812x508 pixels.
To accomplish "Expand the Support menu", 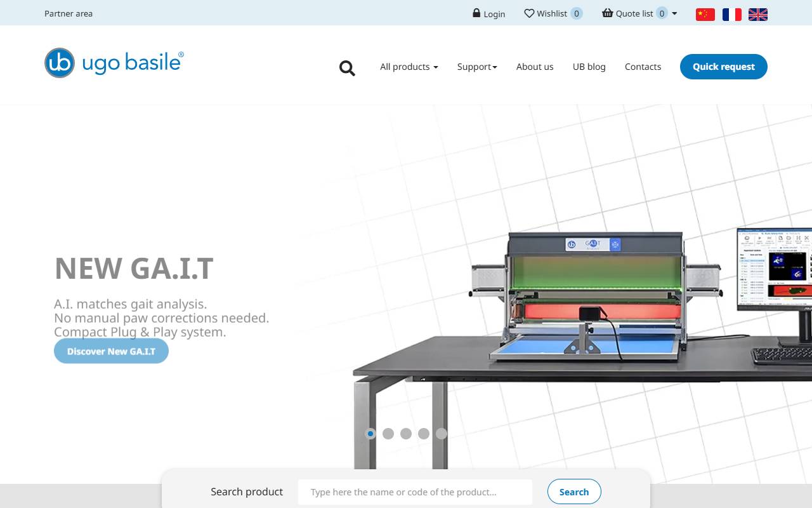I will 477,67.
